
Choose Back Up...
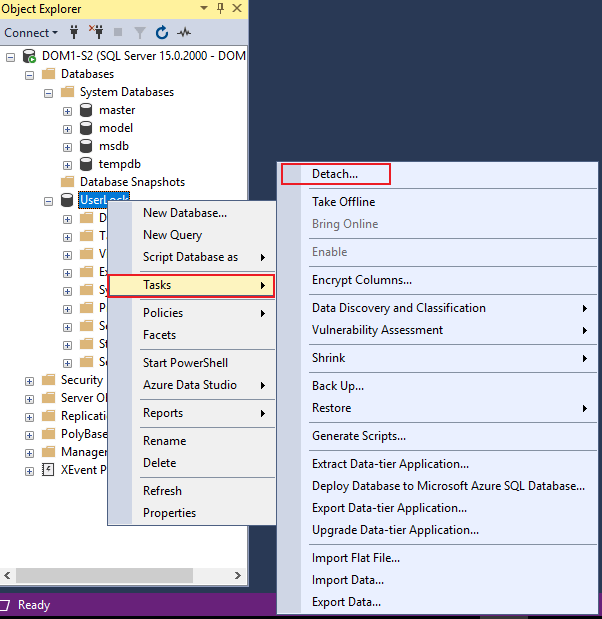point(437,386)
